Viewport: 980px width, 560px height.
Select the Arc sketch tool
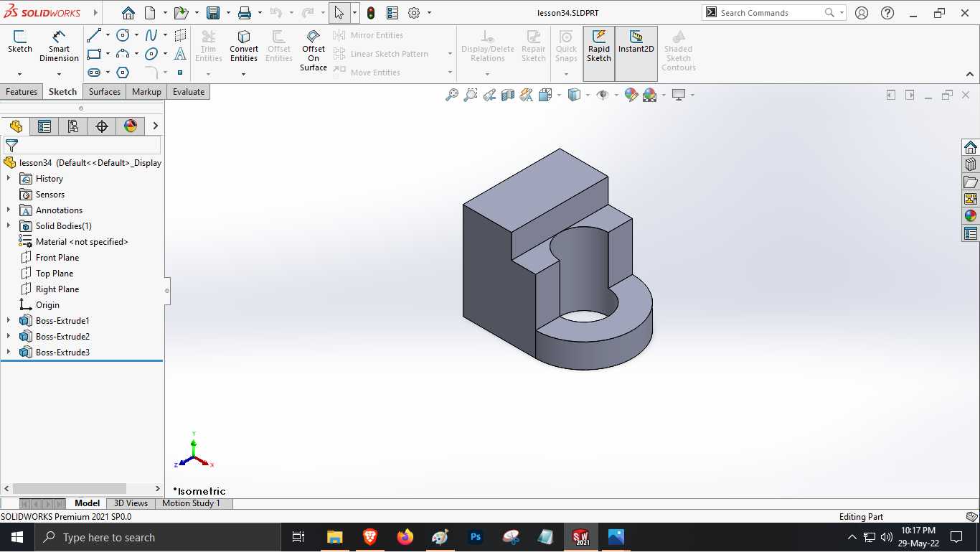[x=123, y=54]
